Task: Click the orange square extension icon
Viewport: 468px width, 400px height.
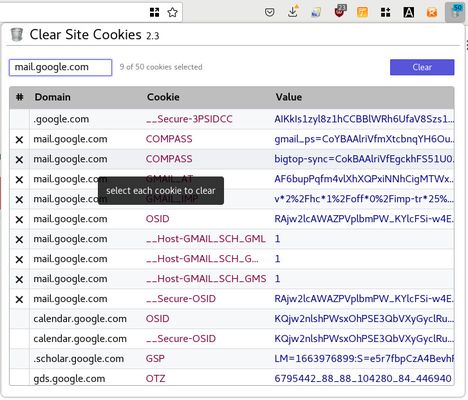Action: click(x=362, y=12)
